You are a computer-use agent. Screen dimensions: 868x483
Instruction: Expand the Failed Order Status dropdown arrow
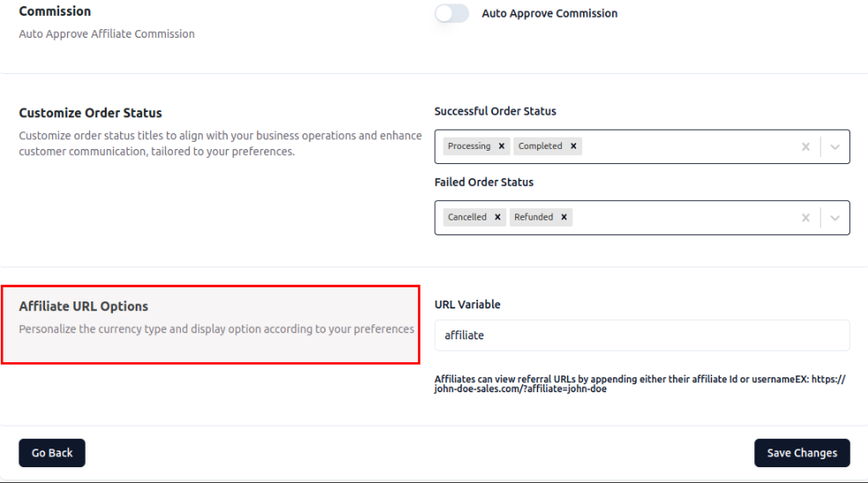(835, 217)
